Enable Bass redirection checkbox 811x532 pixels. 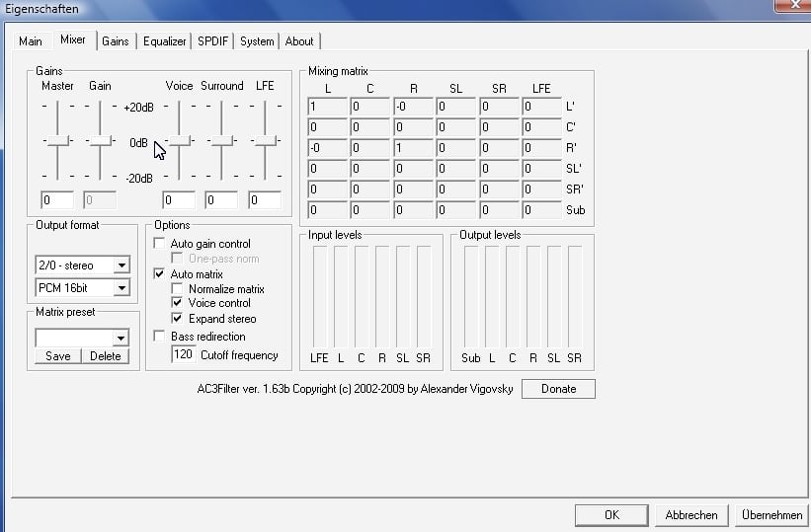(160, 337)
